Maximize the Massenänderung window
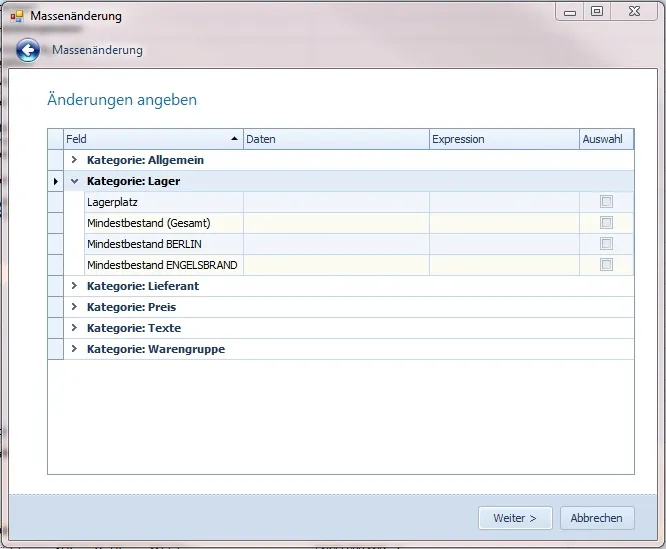Screen dimensions: 666x549 597,11
